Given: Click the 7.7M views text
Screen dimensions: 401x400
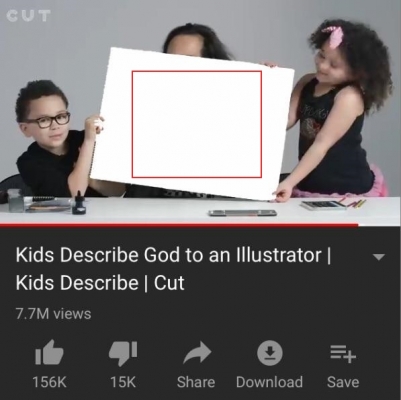Looking at the screenshot, I should 53,314.
